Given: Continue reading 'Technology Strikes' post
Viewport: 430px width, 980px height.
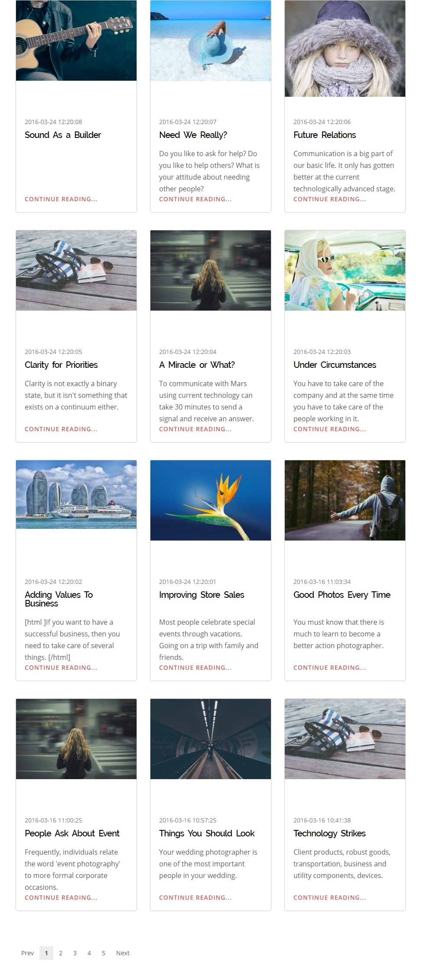Looking at the screenshot, I should coord(330,898).
